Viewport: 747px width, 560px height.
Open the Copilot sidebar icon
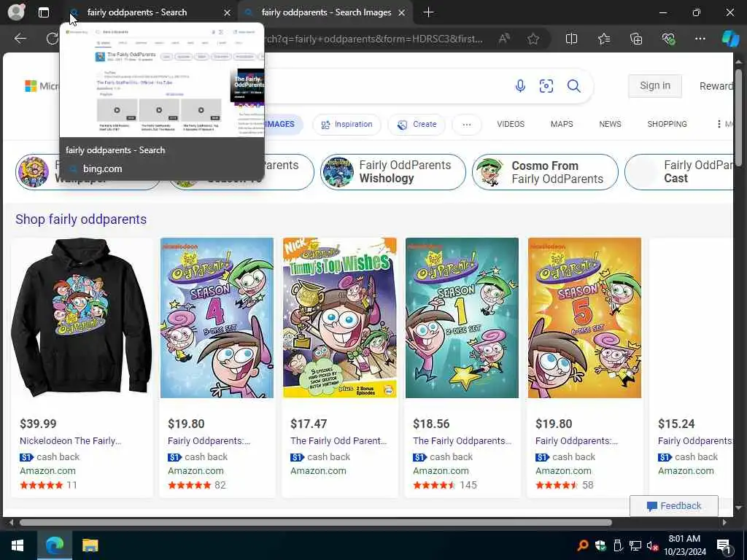click(730, 39)
